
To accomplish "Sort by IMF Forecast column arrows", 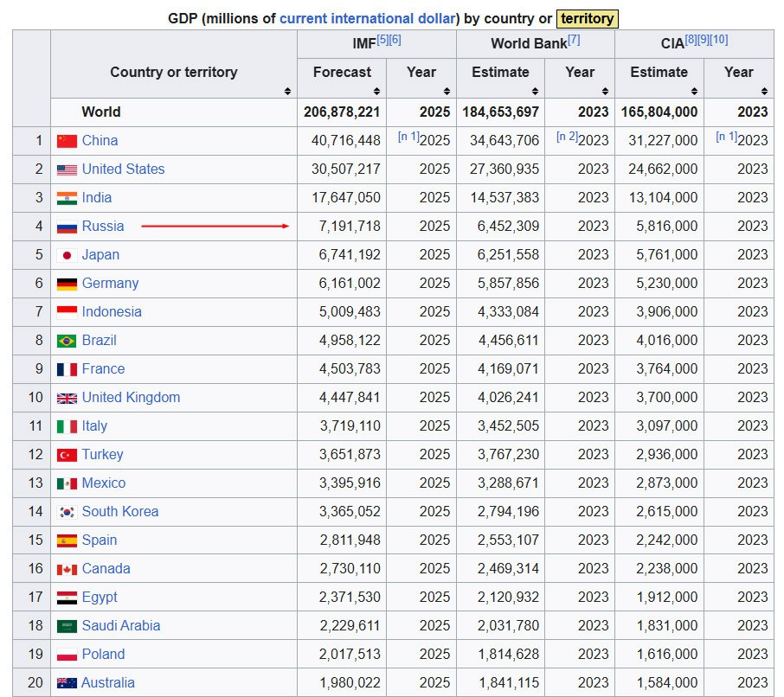I will click(x=377, y=91).
